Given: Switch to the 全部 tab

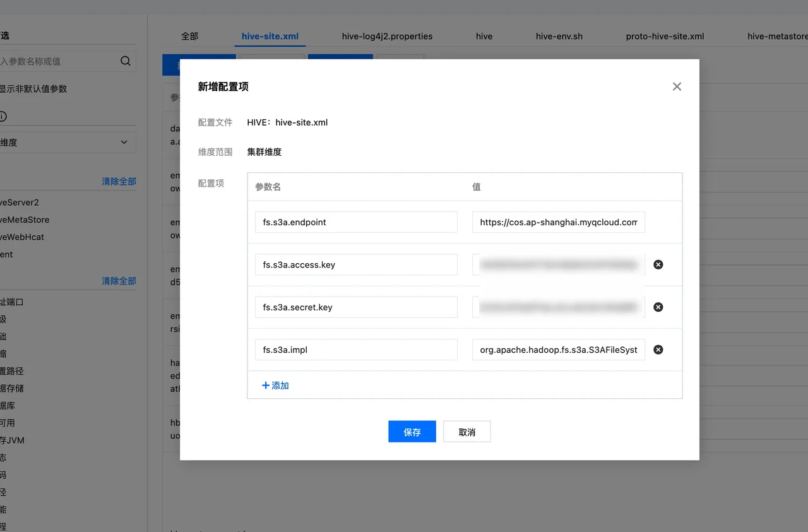Looking at the screenshot, I should (189, 36).
